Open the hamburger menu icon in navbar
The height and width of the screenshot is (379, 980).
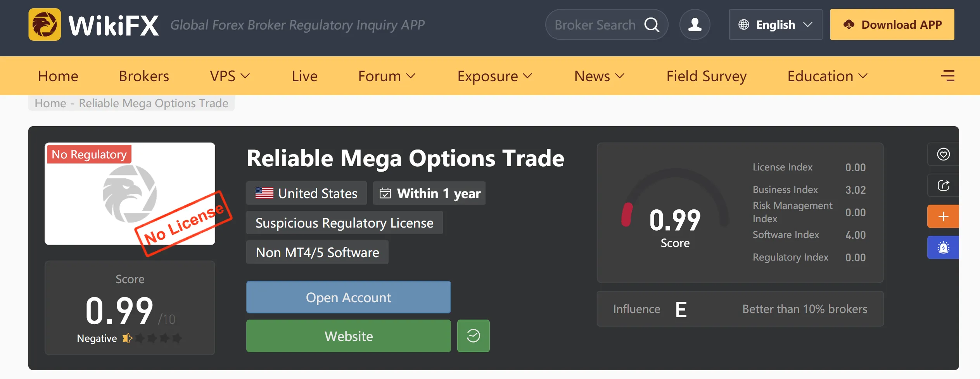[948, 76]
